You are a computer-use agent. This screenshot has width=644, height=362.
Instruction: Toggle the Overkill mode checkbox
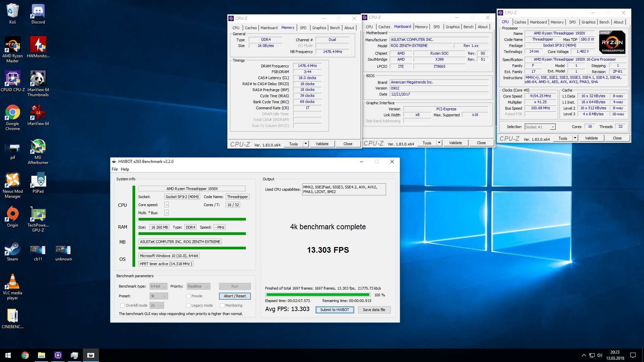[122, 305]
